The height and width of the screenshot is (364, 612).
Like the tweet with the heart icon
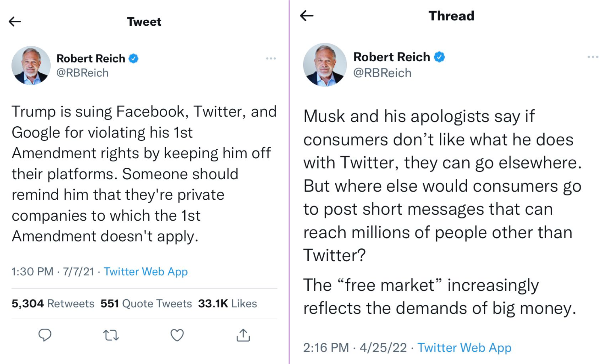point(177,335)
